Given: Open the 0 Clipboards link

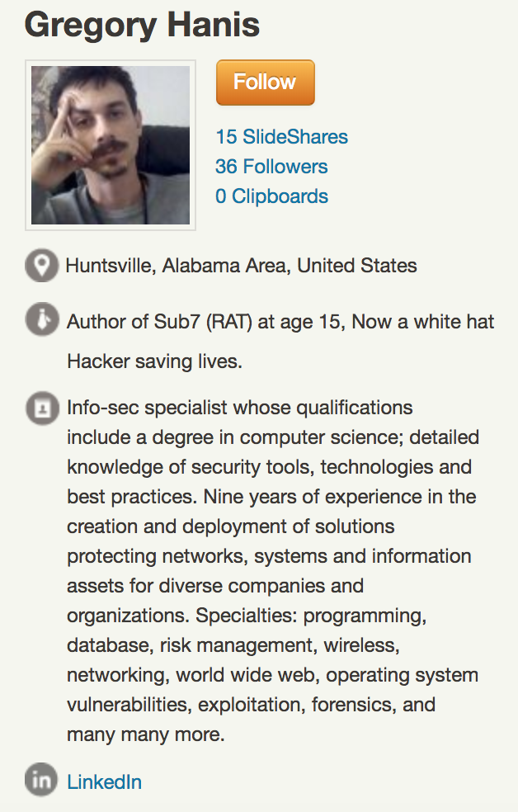Looking at the screenshot, I should click(271, 196).
